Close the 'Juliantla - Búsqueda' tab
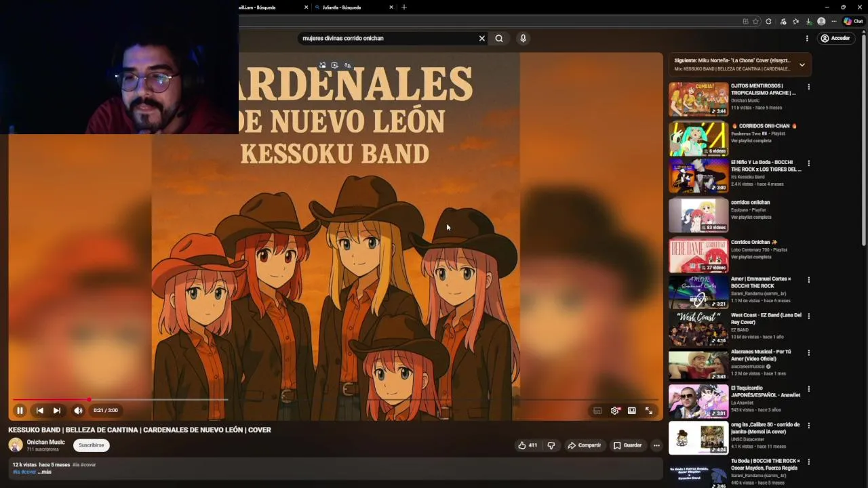The image size is (868, 488). click(x=391, y=7)
